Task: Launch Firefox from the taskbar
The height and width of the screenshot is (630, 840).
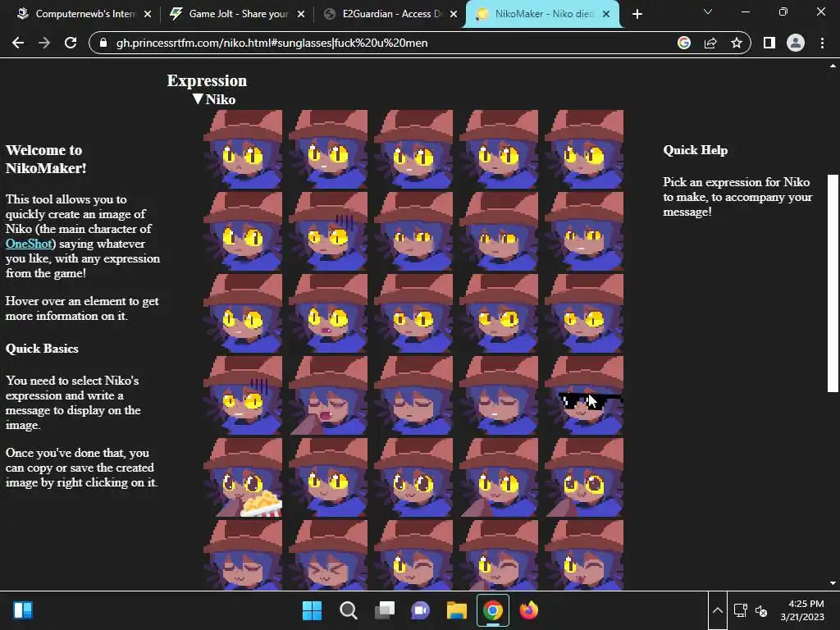Action: [x=529, y=610]
